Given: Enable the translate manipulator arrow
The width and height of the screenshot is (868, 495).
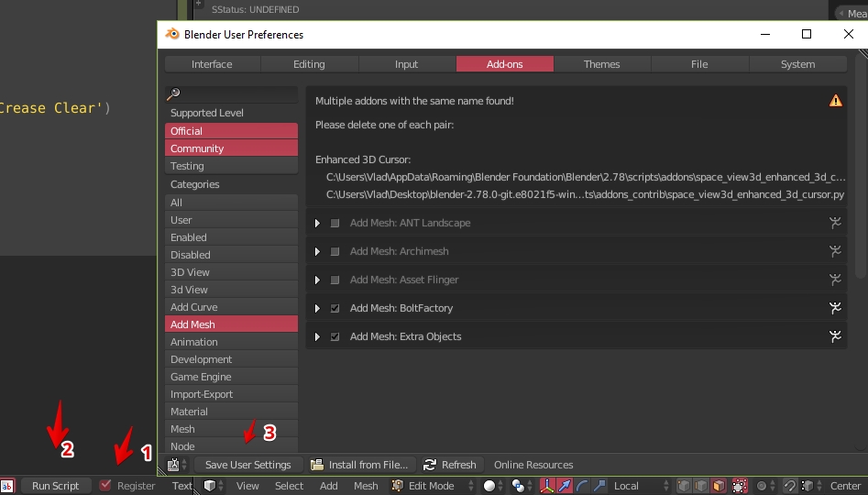Looking at the screenshot, I should tap(564, 486).
